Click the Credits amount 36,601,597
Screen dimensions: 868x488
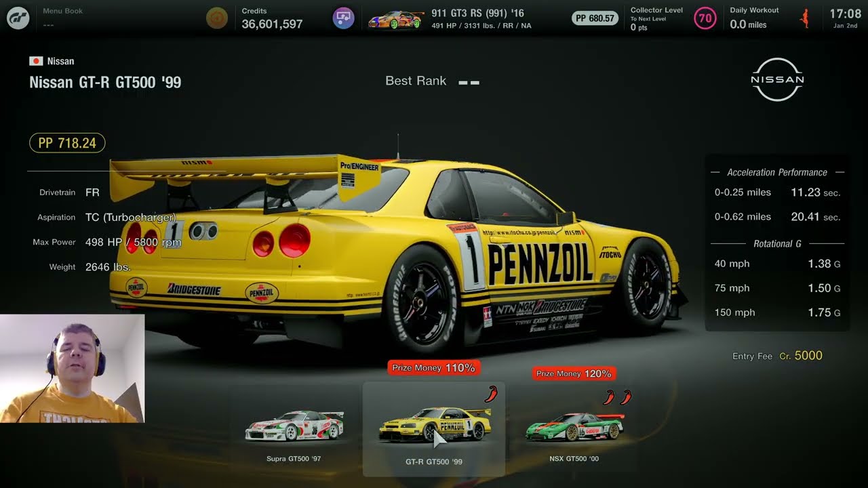point(272,24)
